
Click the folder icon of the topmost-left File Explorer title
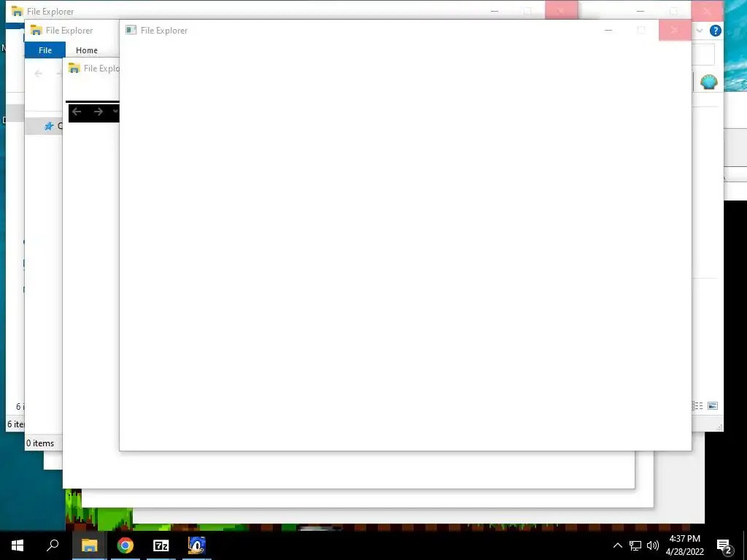click(18, 11)
